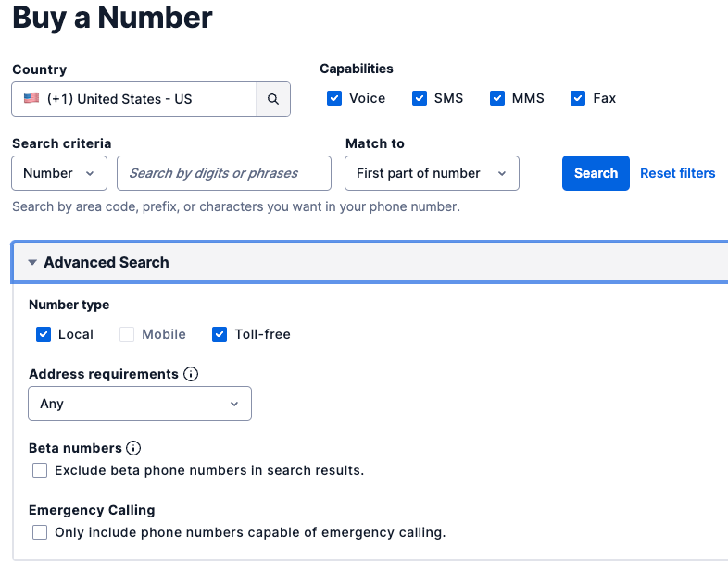Uncheck the Toll-free number type

tap(220, 334)
